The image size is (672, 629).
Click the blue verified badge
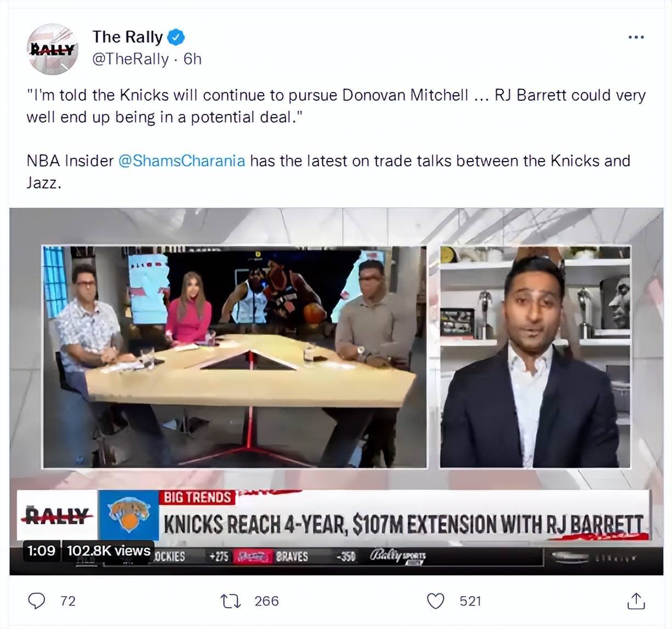click(x=176, y=37)
